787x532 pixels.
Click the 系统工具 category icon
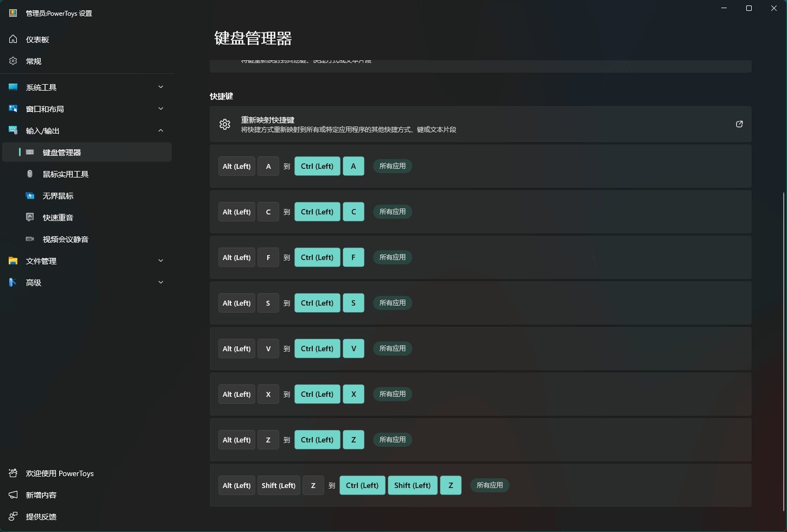[13, 87]
